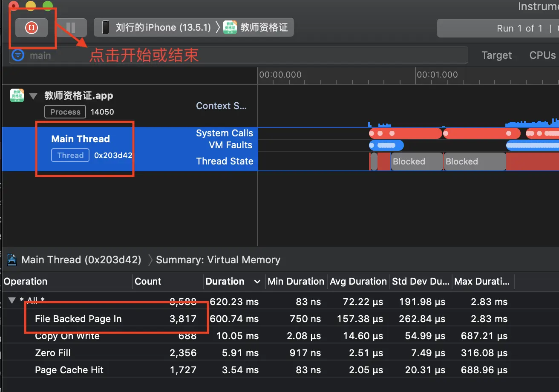Collapse the 教师资格证.app process disclosure triangle
Image resolution: width=559 pixels, height=392 pixels.
tap(33, 96)
